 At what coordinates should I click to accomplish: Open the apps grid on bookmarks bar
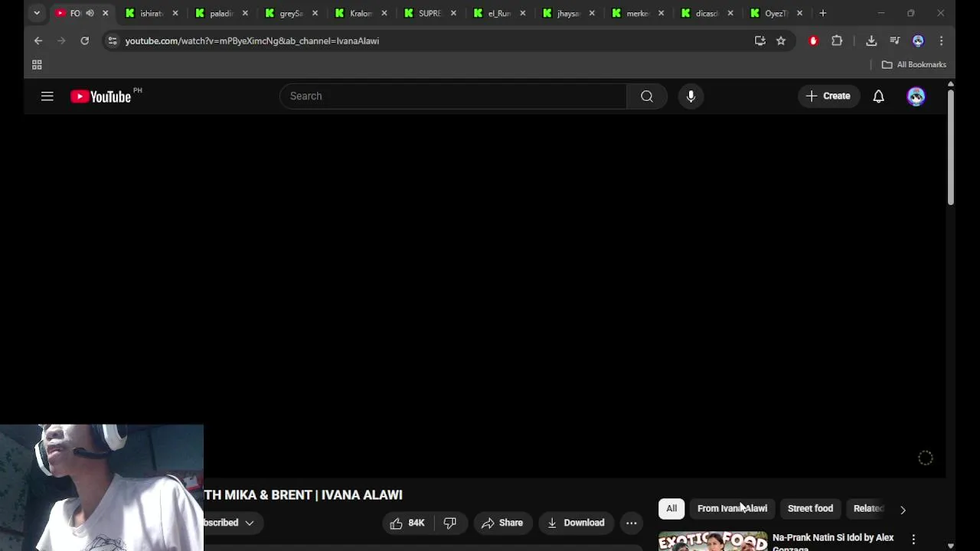37,65
